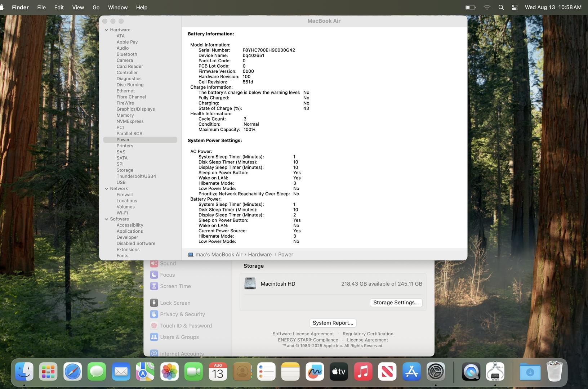The image size is (588, 389).
Task: Open Photos app in dock
Action: (169, 371)
